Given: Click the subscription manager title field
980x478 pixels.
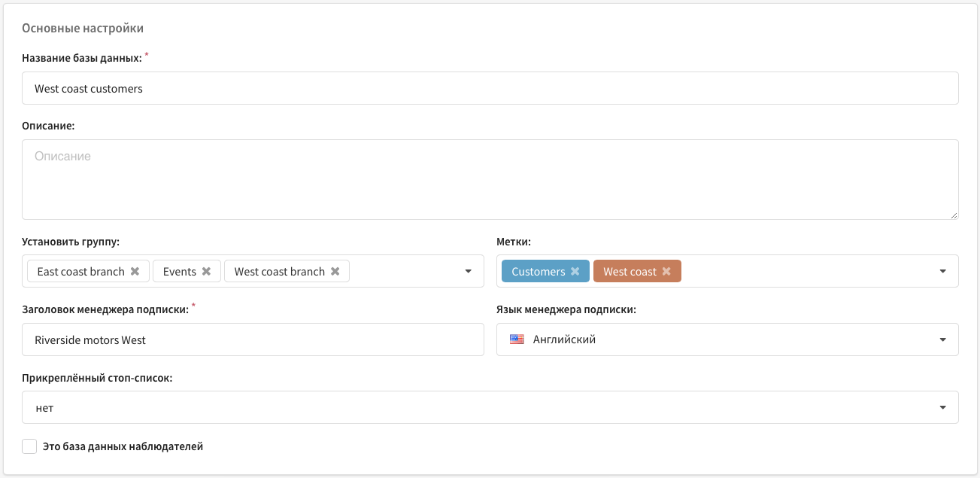Looking at the screenshot, I should [253, 339].
